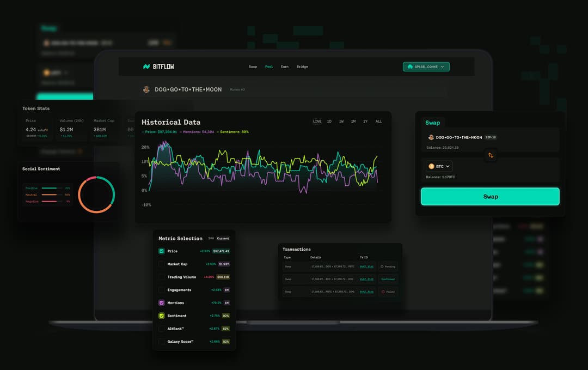Click the Bitflow logo icon

[147, 66]
